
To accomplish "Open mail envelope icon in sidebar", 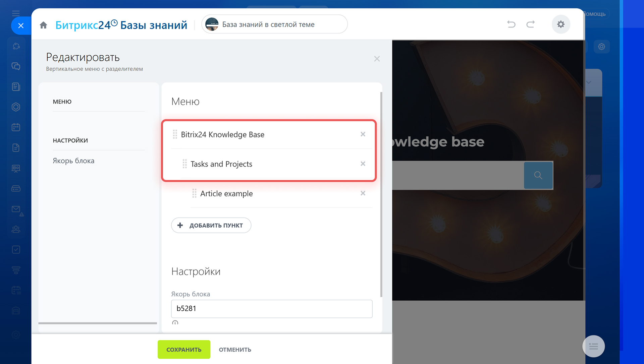I will point(16,209).
